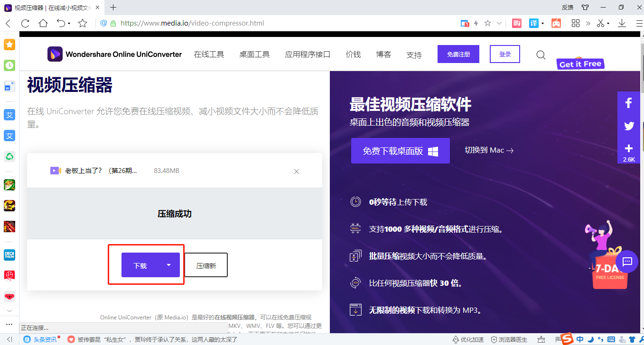Open the 博客 blog link
The width and height of the screenshot is (644, 345).
[383, 54]
